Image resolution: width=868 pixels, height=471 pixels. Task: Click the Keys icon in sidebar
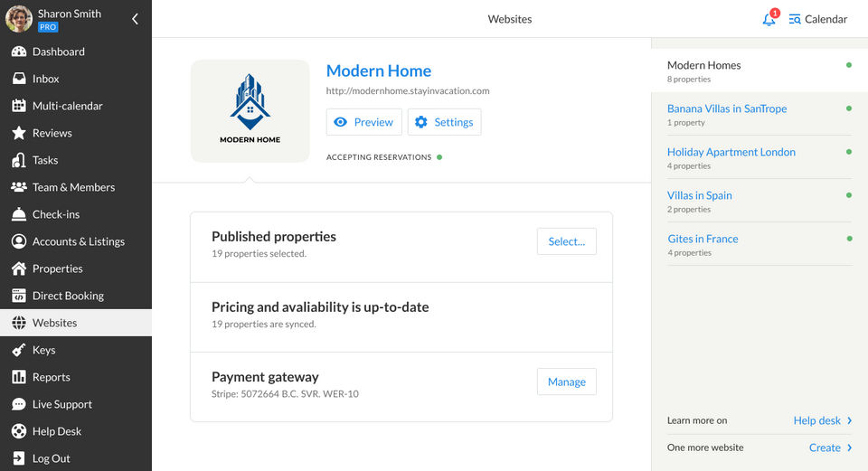pyautogui.click(x=18, y=350)
